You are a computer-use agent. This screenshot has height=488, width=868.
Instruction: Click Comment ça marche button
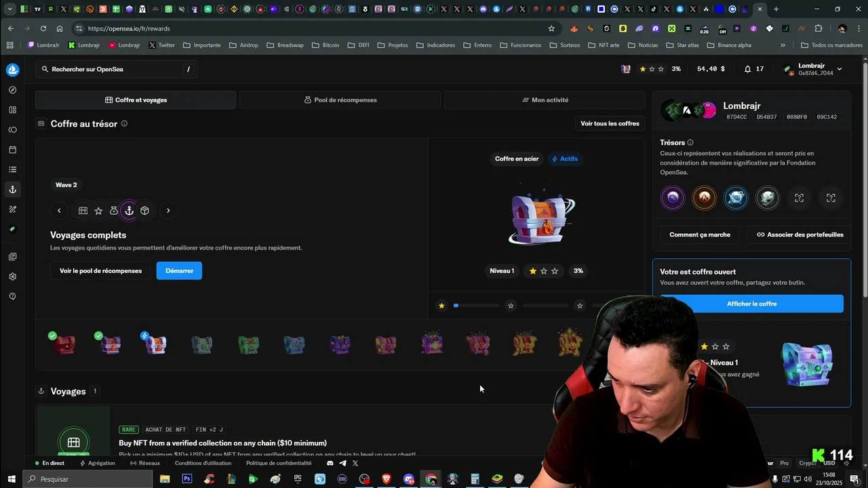pyautogui.click(x=700, y=235)
